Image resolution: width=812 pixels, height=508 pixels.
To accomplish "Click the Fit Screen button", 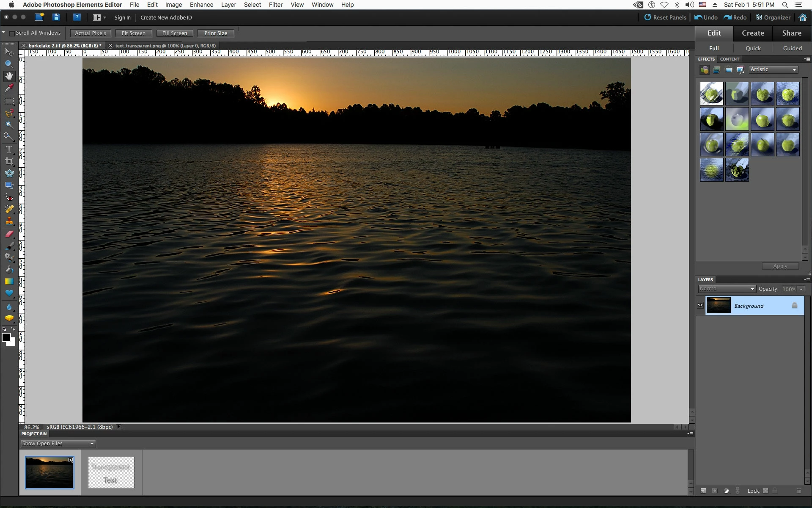I will 133,33.
